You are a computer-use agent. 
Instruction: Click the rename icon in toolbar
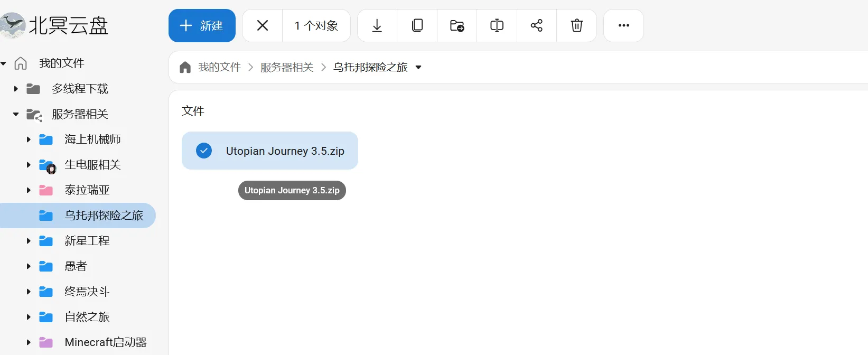pyautogui.click(x=497, y=25)
